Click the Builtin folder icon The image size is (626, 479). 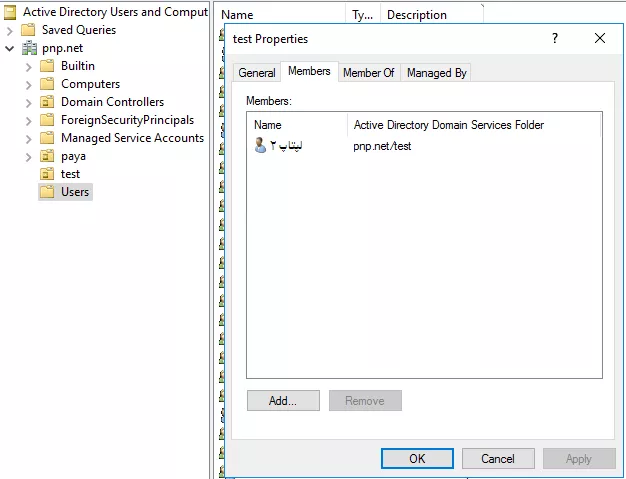coord(47,66)
